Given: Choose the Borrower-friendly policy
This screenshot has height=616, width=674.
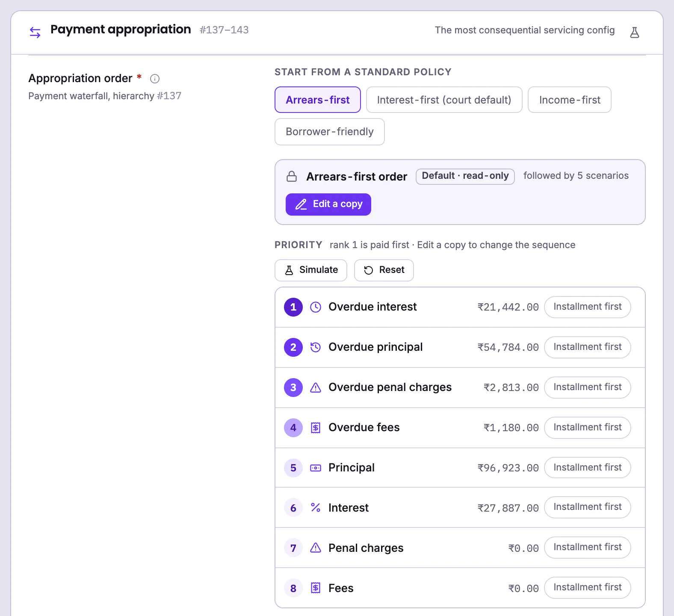Looking at the screenshot, I should pyautogui.click(x=330, y=132).
